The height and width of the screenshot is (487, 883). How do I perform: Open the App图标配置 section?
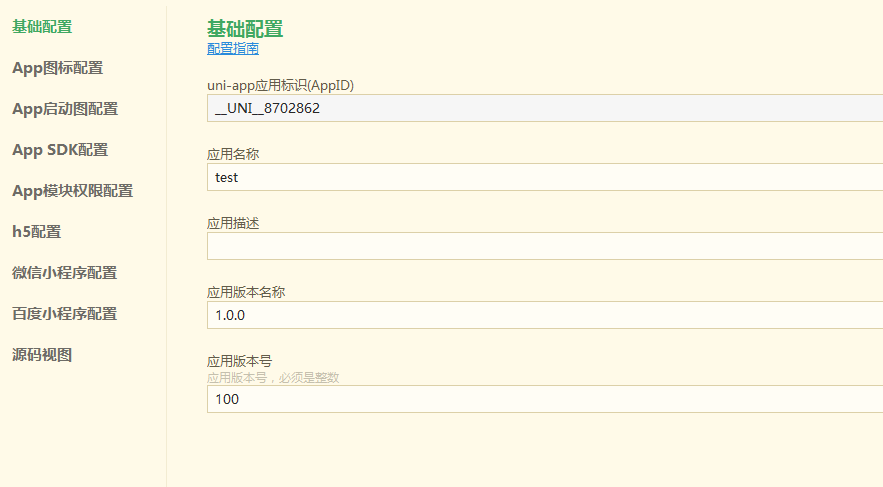coord(57,68)
